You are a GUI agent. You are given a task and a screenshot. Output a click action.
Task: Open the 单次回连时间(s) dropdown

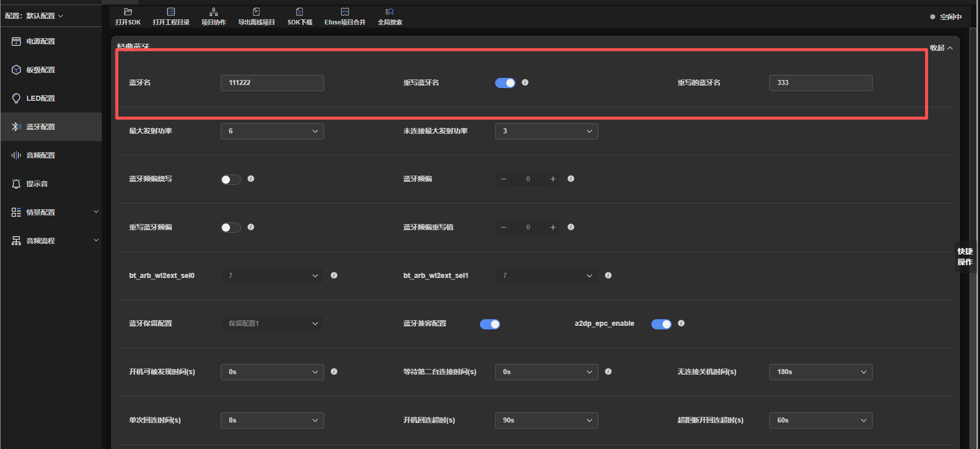pyautogui.click(x=272, y=420)
